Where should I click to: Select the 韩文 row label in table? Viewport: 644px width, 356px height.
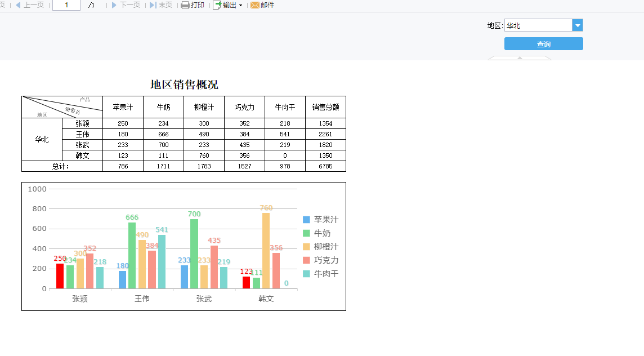(x=82, y=155)
